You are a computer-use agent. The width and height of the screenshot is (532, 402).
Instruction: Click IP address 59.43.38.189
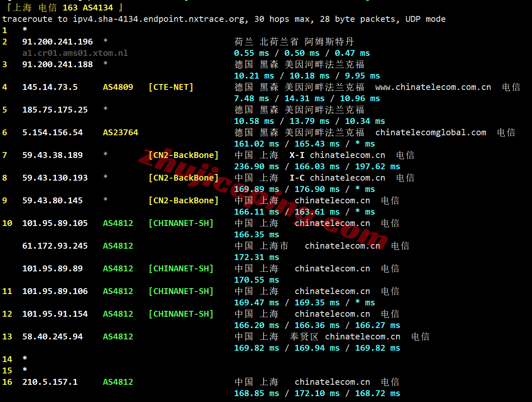click(53, 155)
